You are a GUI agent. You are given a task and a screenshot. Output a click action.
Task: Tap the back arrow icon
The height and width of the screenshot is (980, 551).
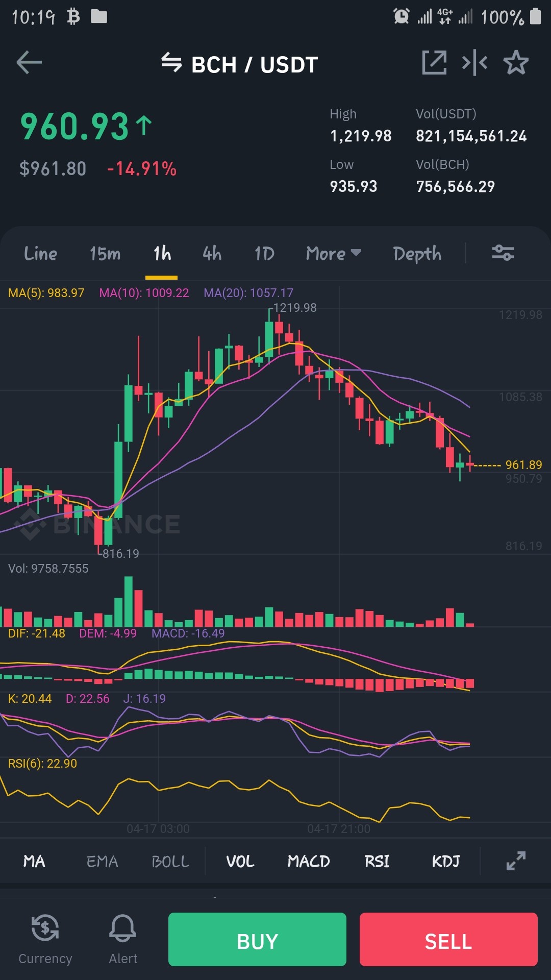click(x=29, y=63)
